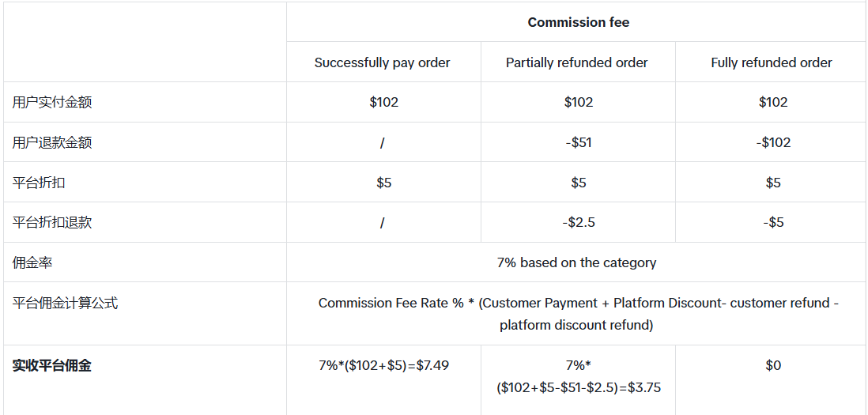Click the -$5 platform discount refund cell

772,222
